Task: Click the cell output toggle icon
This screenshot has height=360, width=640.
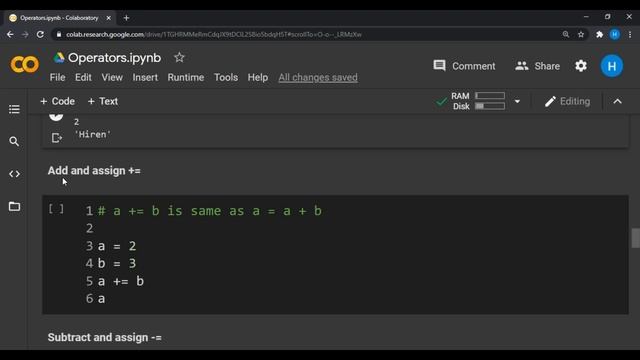Action: click(57, 138)
